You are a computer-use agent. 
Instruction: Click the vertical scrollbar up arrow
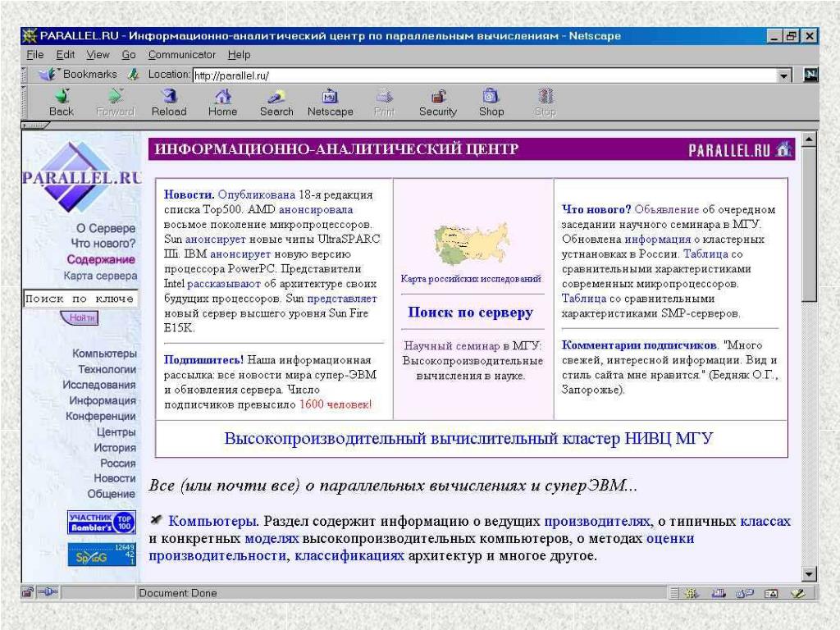(809, 139)
